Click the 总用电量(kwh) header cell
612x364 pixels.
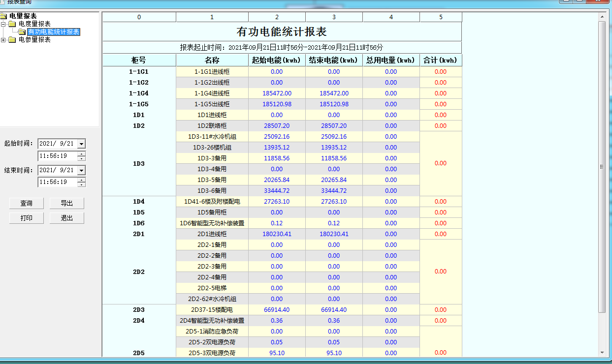391,61
